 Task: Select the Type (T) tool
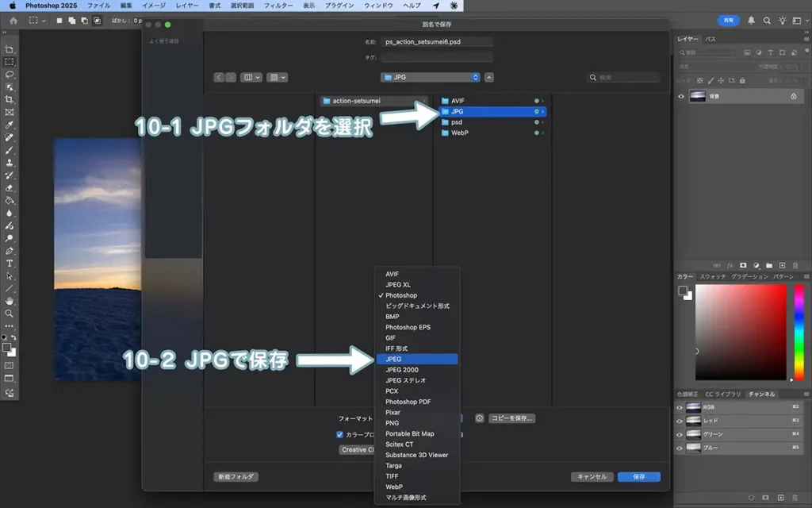10,263
